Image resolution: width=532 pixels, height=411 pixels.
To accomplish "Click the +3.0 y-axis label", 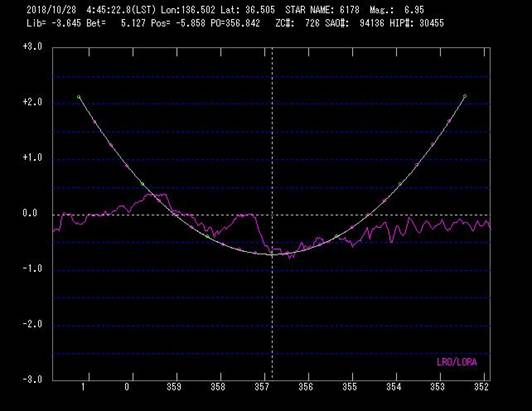I will coord(32,46).
